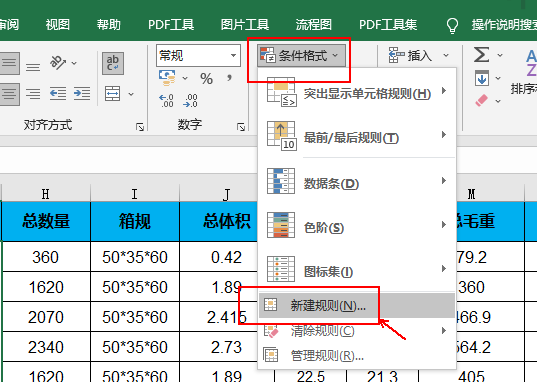Select cell with value 360 under 总数量
537x382 pixels.
[46, 257]
